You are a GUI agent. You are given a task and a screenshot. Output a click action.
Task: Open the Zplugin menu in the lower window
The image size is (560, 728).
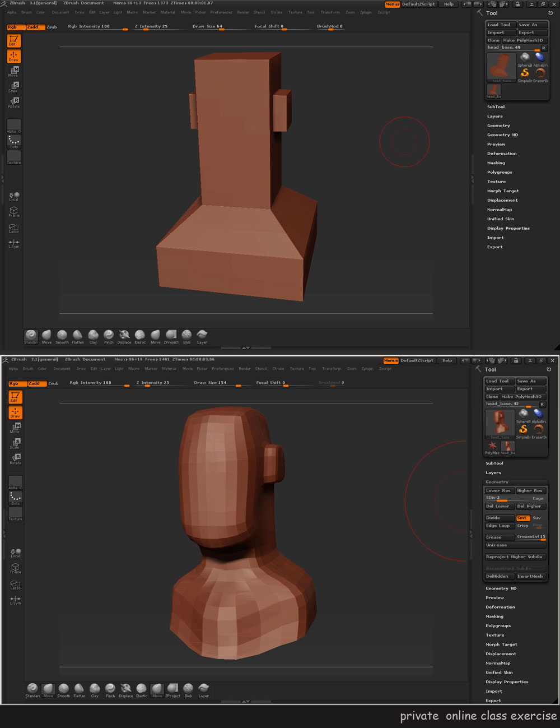(367, 369)
